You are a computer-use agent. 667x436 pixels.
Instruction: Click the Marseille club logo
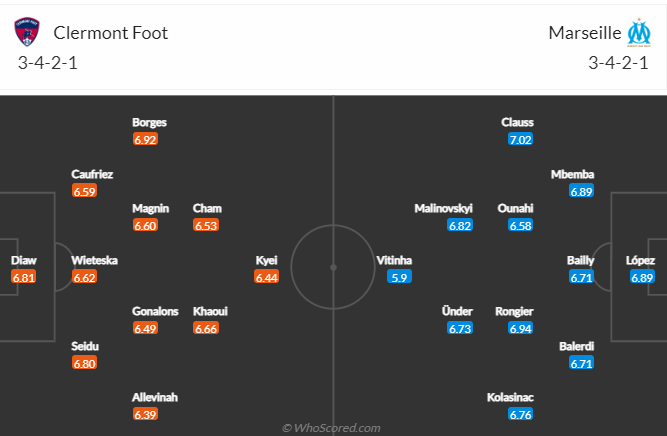click(x=639, y=32)
